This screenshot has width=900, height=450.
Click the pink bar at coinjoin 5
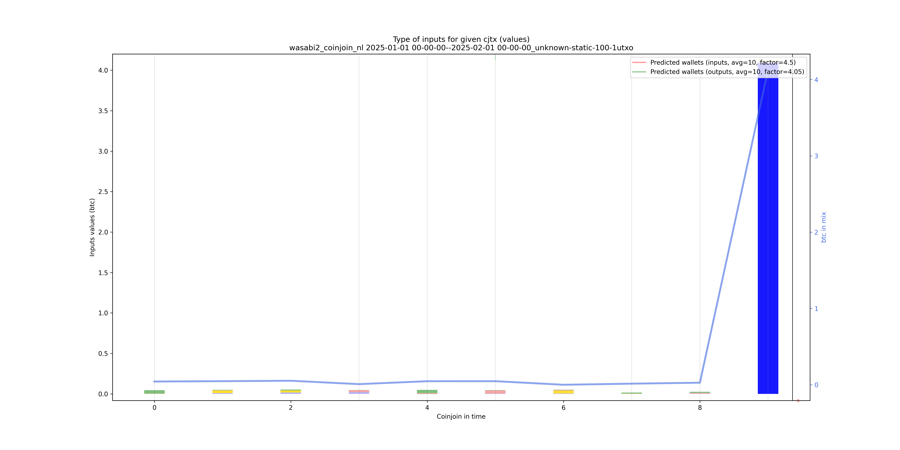[x=495, y=392]
